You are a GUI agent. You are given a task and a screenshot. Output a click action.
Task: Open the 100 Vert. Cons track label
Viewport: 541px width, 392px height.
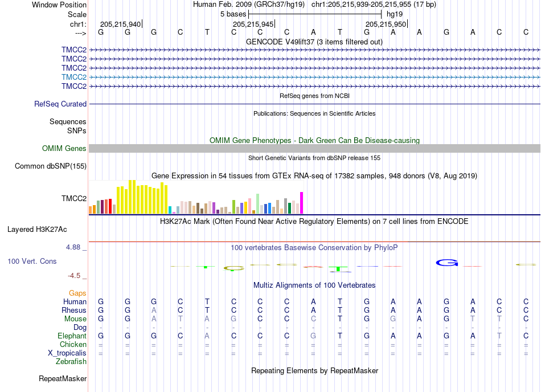(x=32, y=261)
